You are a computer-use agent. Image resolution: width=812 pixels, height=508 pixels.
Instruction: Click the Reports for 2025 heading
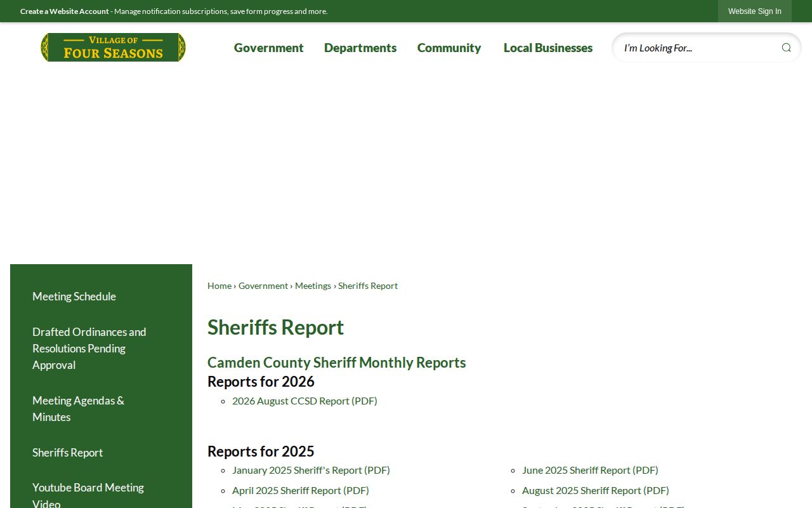pyautogui.click(x=261, y=451)
